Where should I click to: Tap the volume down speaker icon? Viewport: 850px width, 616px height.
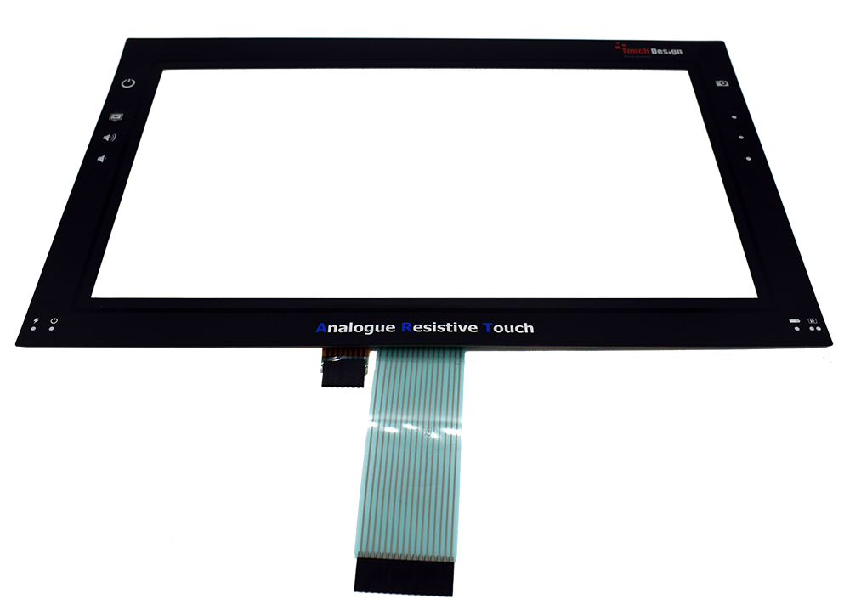(x=101, y=159)
